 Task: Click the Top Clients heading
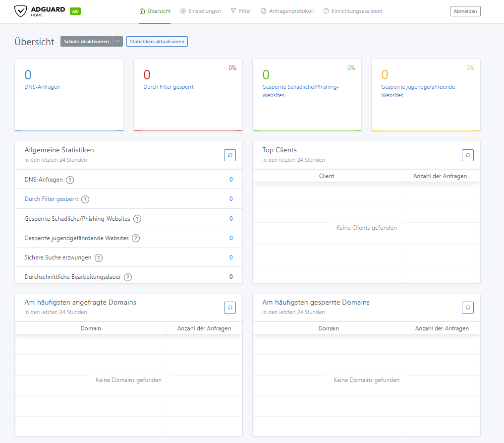click(280, 150)
